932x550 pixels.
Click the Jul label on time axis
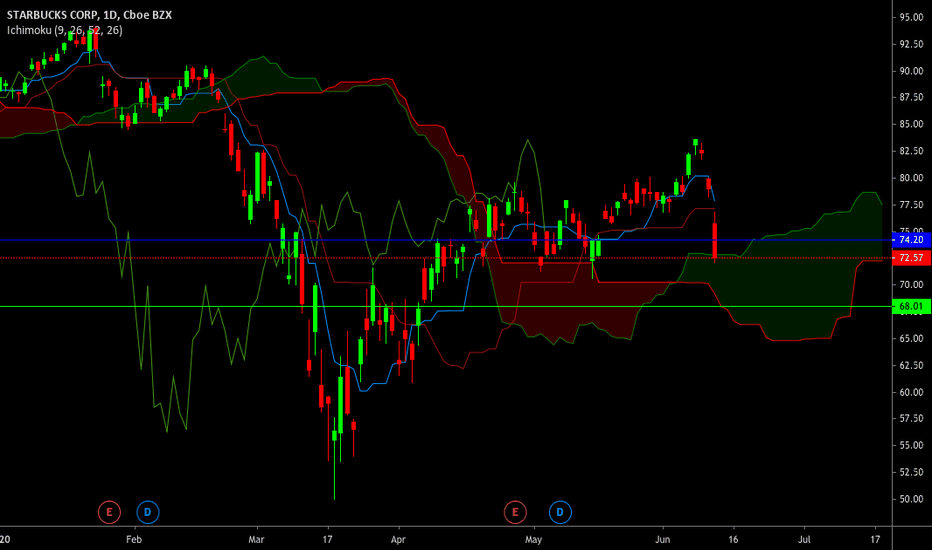click(x=804, y=539)
